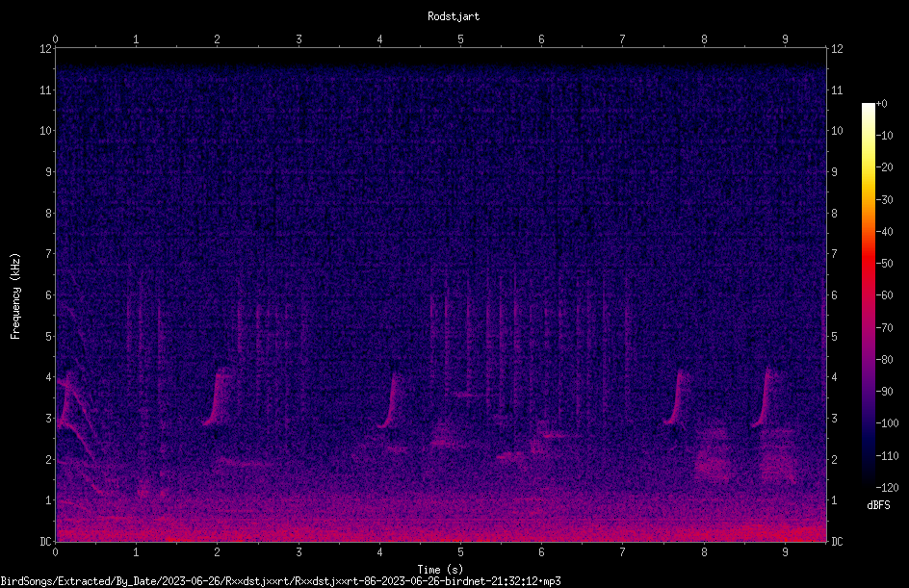Click the upswept bird call before 8 seconds
The height and width of the screenshot is (588, 909).
[x=676, y=397]
